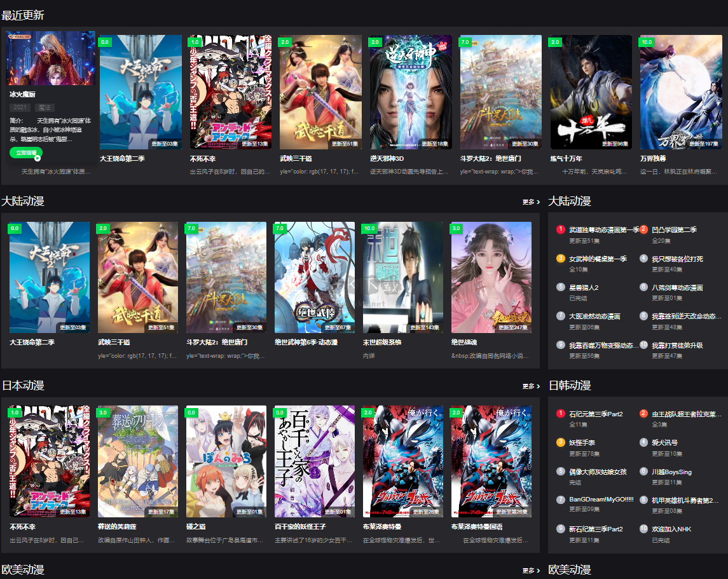728x579 pixels.
Task: Expand 更多 for 欧美动漫 section
Action: tap(531, 570)
